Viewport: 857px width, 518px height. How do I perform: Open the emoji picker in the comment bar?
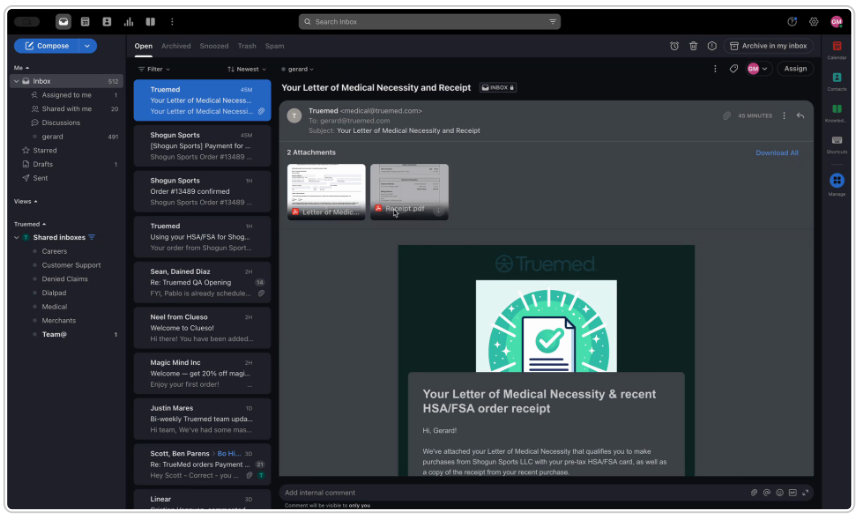click(780, 492)
